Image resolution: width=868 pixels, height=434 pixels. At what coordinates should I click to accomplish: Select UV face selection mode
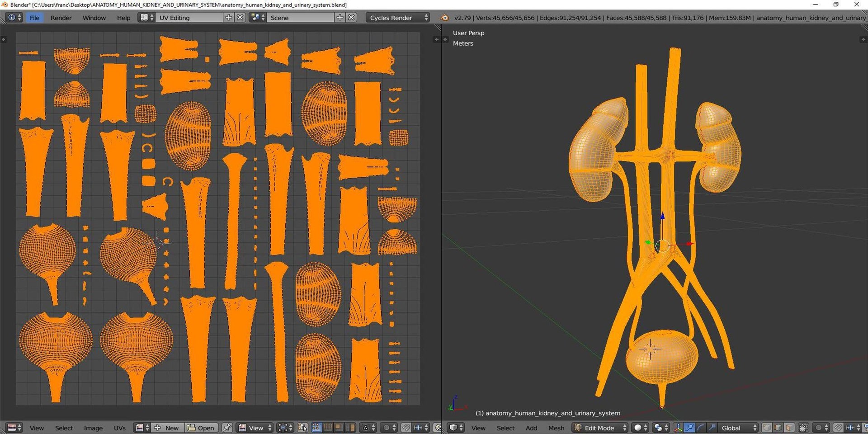[339, 428]
